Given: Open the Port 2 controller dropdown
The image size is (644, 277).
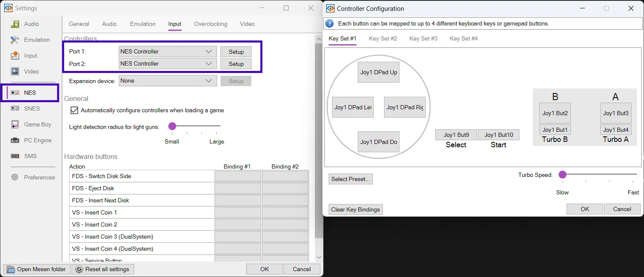Looking at the screenshot, I should (x=167, y=64).
